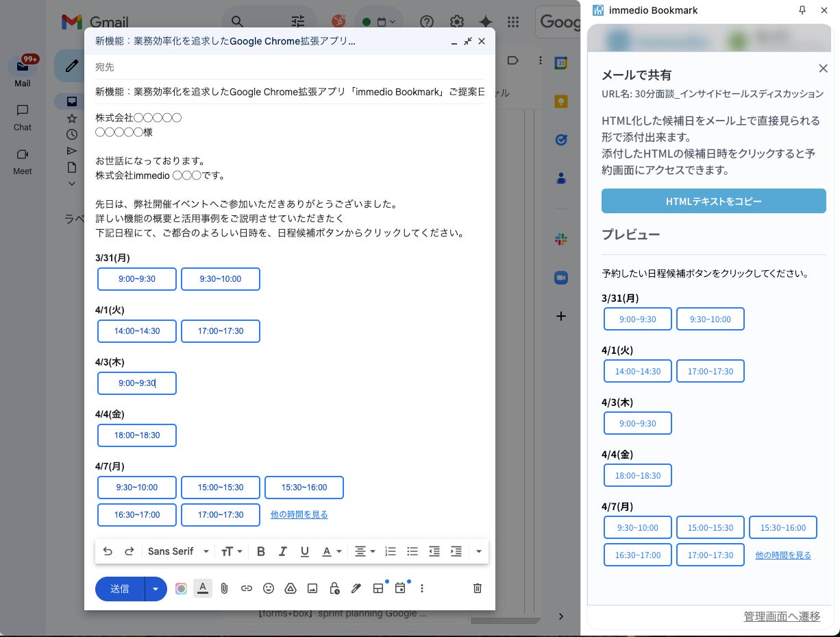
Task: Open Google Keep in side panel
Action: [561, 101]
